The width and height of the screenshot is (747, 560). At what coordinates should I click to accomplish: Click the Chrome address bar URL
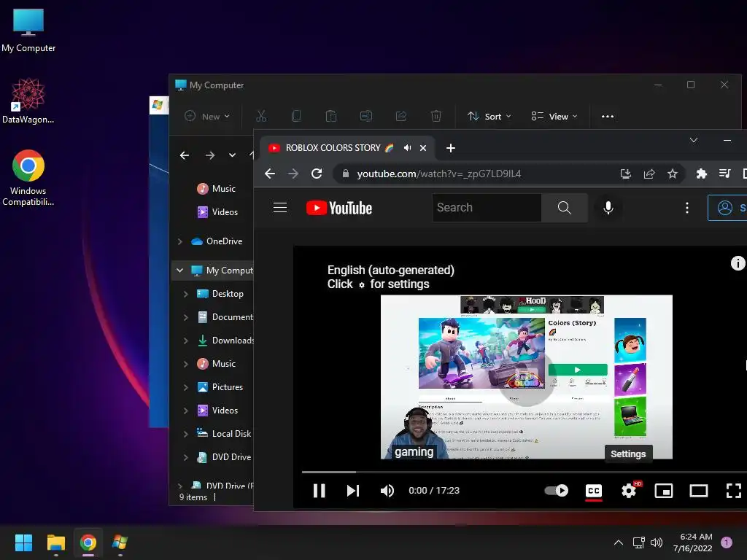tap(438, 174)
